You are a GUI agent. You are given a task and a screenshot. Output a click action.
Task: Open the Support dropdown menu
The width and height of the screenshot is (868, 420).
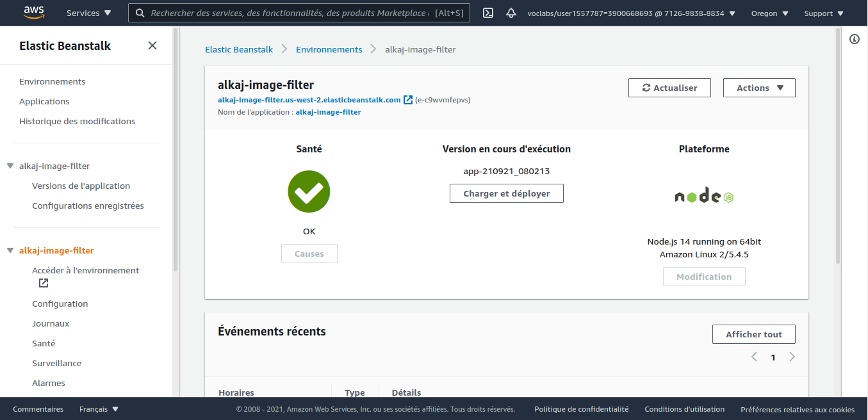(x=823, y=13)
